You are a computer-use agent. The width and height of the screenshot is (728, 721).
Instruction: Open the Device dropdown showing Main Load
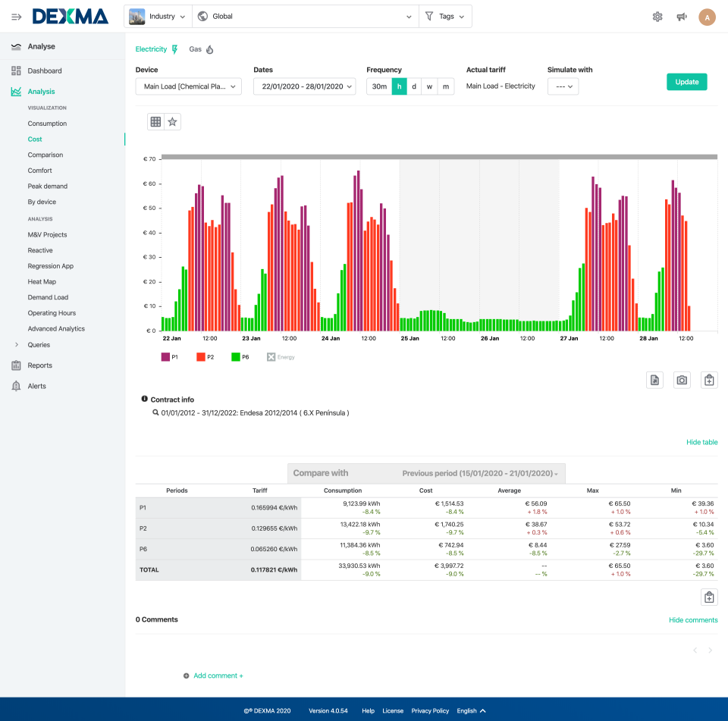[188, 86]
